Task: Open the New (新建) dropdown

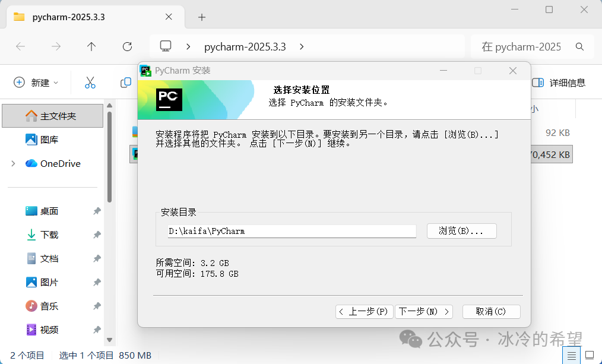Action: [36, 83]
